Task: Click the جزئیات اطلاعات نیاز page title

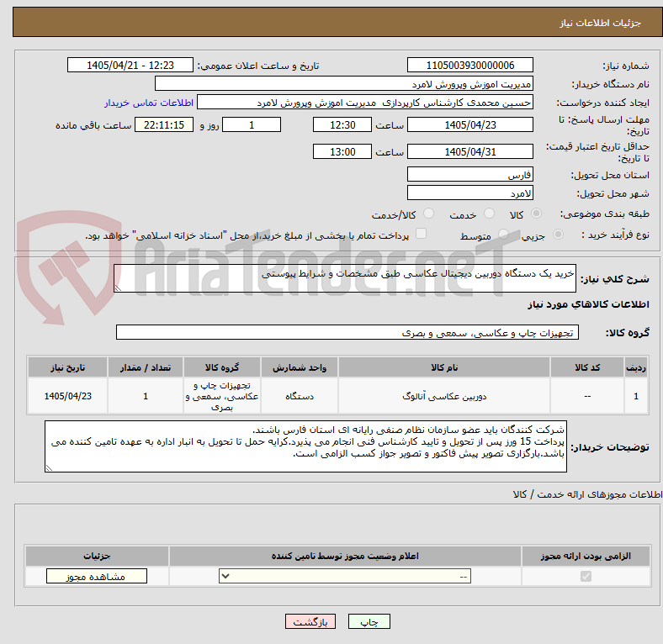Action: pos(601,23)
